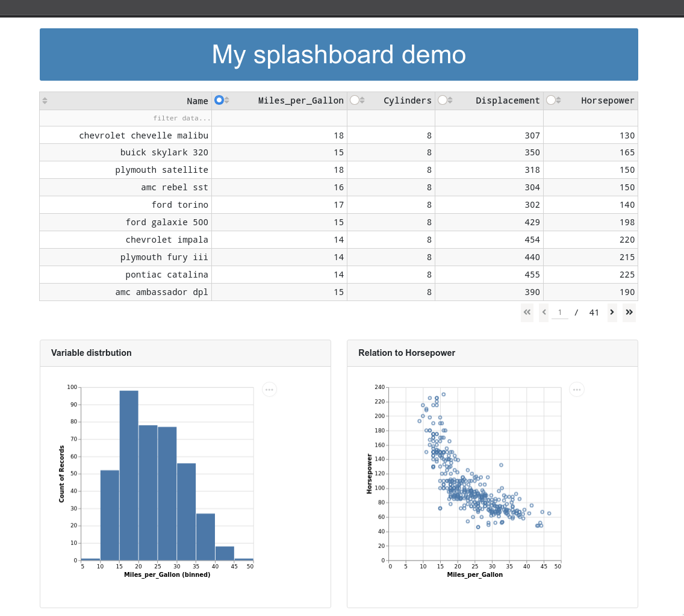Select the Miles_per_Gallon column radio button

pos(219,101)
